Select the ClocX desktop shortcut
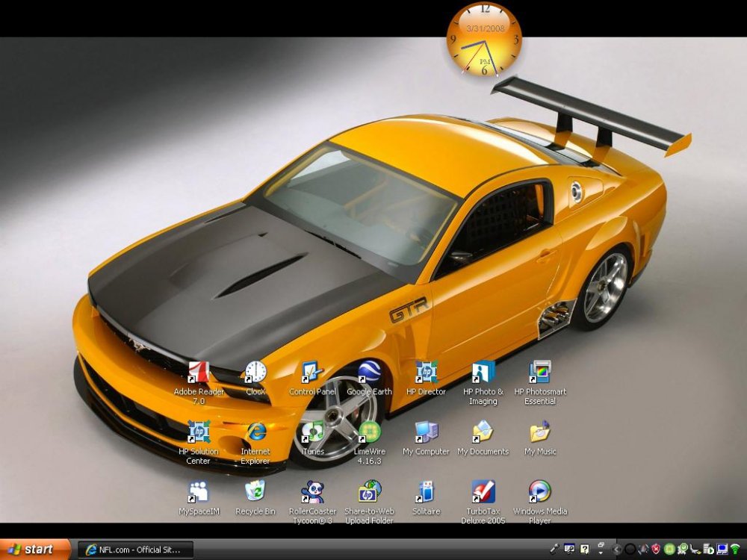The width and height of the screenshot is (747, 560). pos(255,373)
